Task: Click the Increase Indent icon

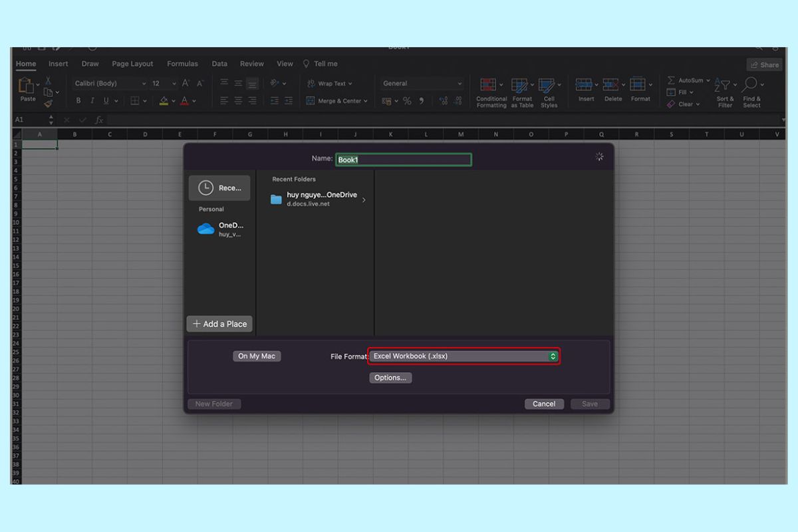Action: [289, 101]
